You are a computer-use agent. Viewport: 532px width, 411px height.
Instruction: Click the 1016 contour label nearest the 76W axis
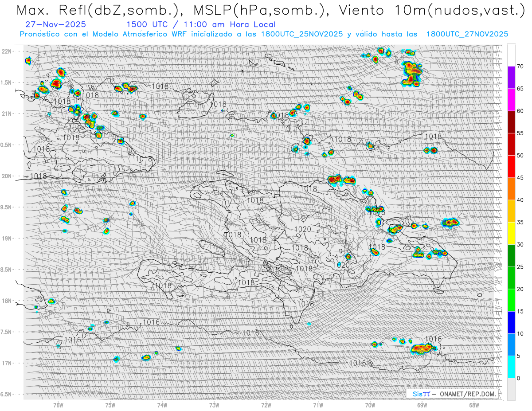tap(73, 340)
